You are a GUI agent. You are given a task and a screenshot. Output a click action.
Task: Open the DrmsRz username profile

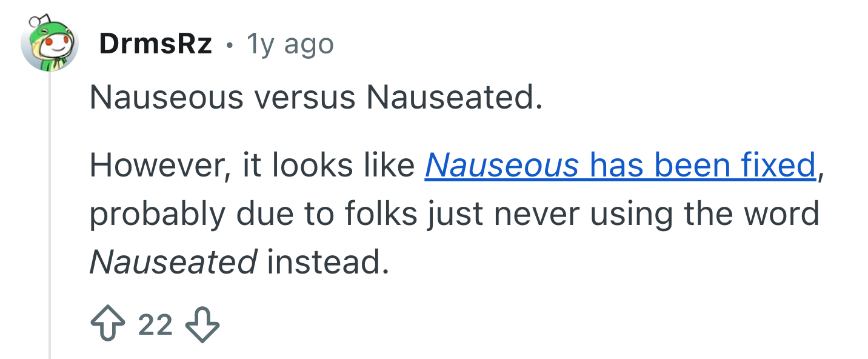tap(155, 44)
